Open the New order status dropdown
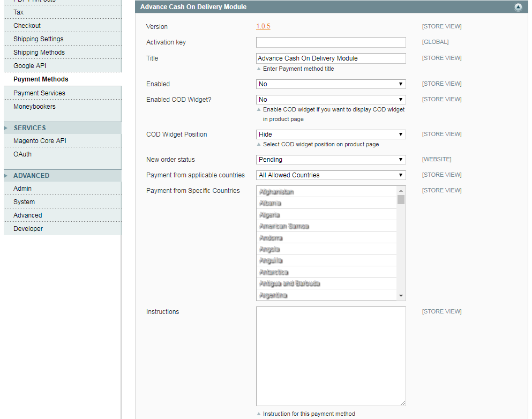Image resolution: width=532 pixels, height=419 pixels. coord(331,160)
